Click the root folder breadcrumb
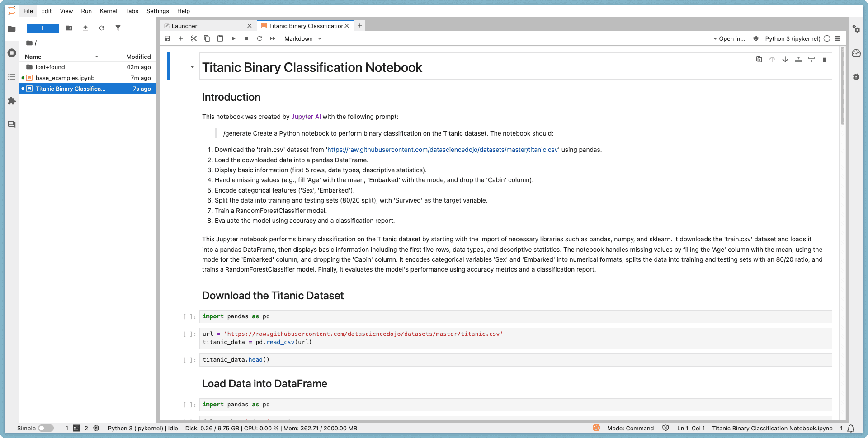 [x=30, y=43]
